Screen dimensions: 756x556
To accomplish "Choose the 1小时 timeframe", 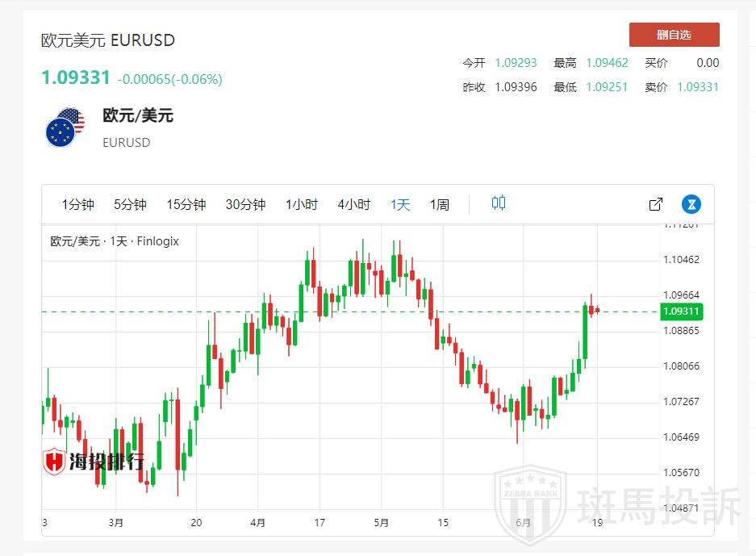I will pos(302,204).
